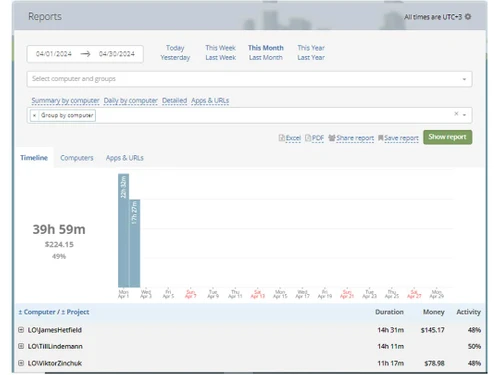
Task: Click the 17h 27m timeline bar
Action: click(x=134, y=243)
